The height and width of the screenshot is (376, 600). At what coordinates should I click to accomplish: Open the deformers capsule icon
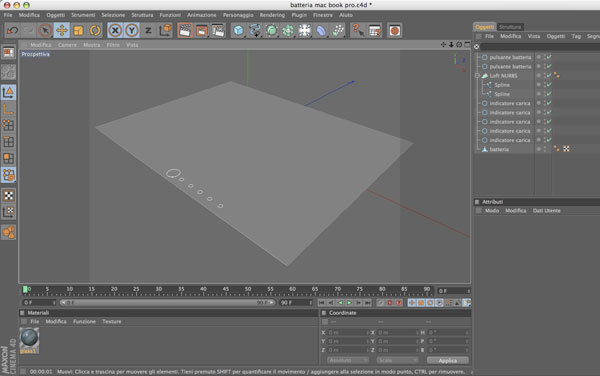tap(321, 30)
